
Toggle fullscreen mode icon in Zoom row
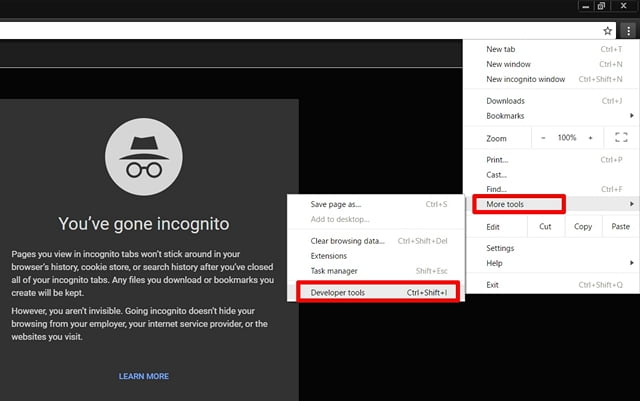[621, 138]
